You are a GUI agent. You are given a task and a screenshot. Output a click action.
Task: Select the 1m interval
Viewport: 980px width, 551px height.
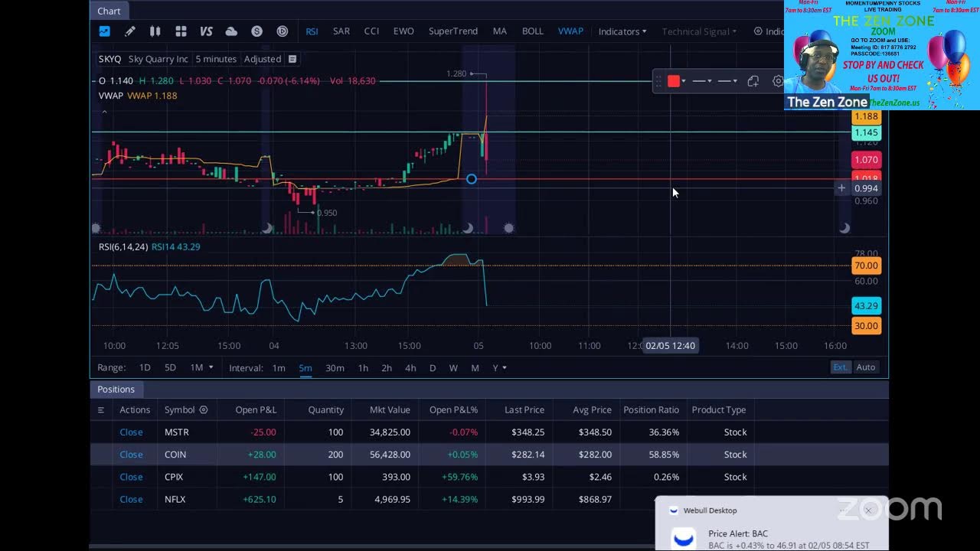[x=279, y=367]
